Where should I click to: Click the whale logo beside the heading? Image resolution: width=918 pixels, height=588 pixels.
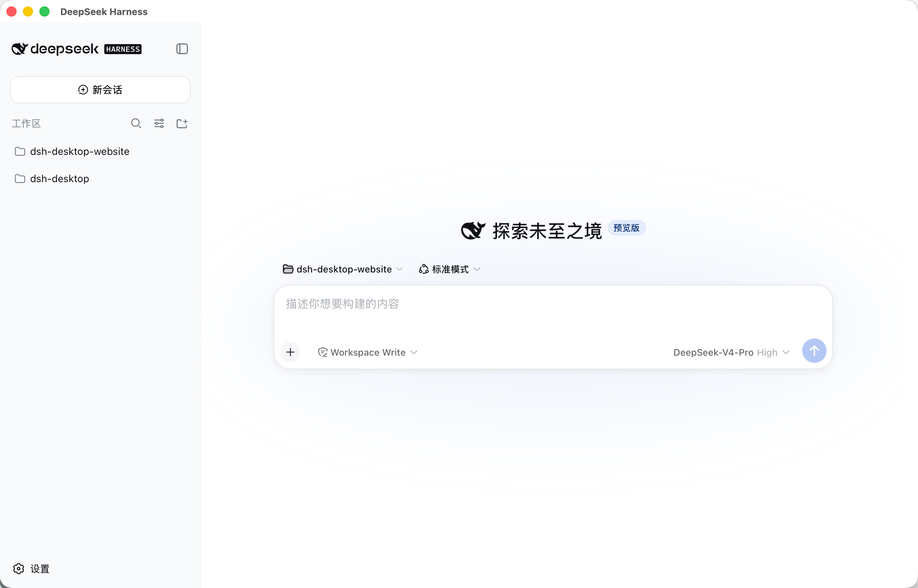click(473, 231)
